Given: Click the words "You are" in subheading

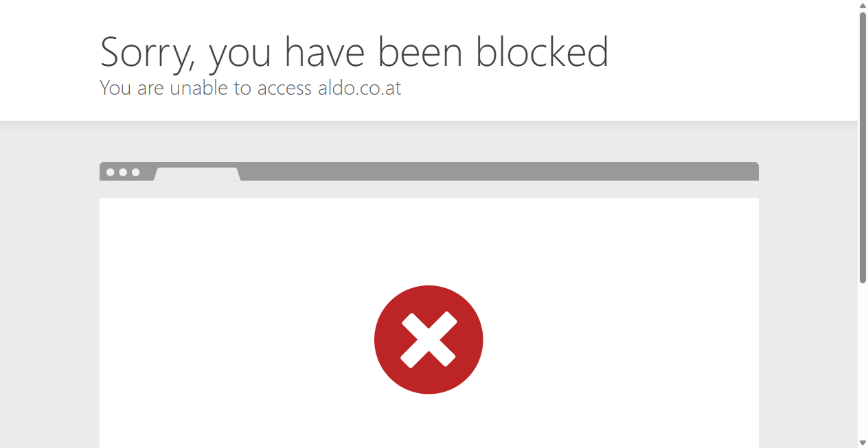Looking at the screenshot, I should tap(132, 88).
